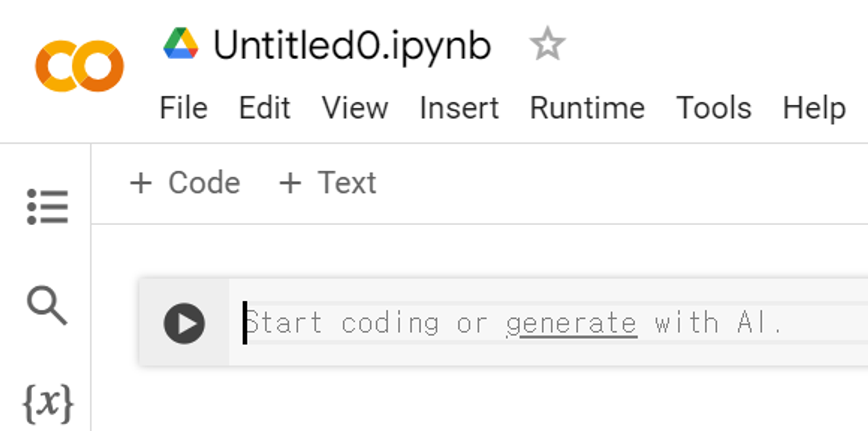Add a new cell with + Code
The height and width of the screenshot is (431, 868).
pyautogui.click(x=185, y=183)
